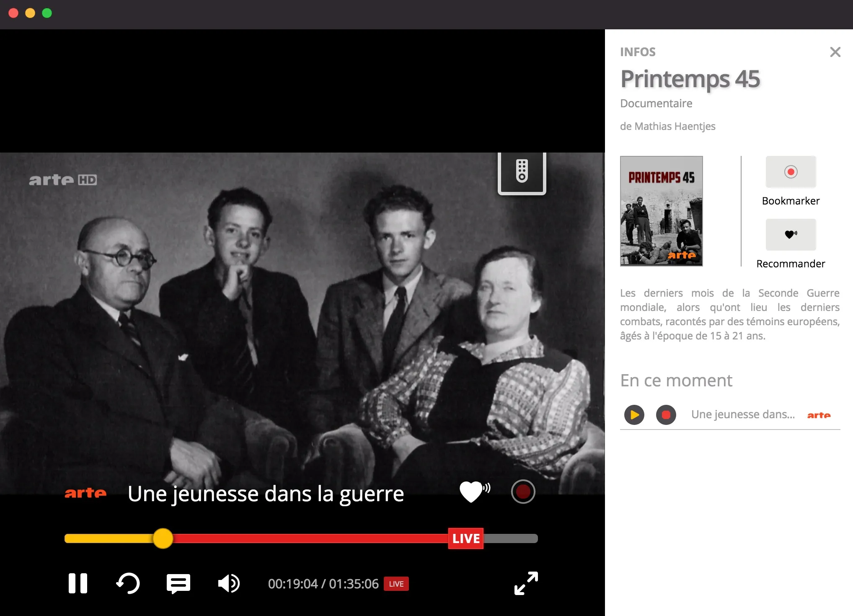Open the remote control overlay icon

522,173
